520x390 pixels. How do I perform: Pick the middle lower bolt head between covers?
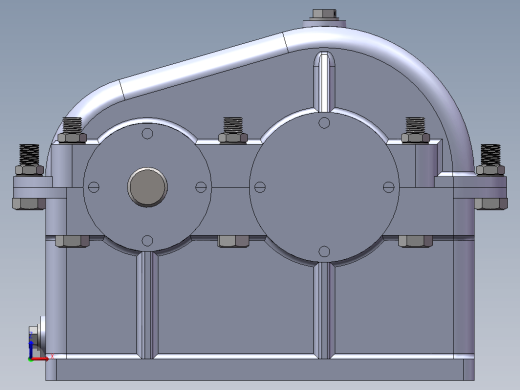(x=233, y=241)
